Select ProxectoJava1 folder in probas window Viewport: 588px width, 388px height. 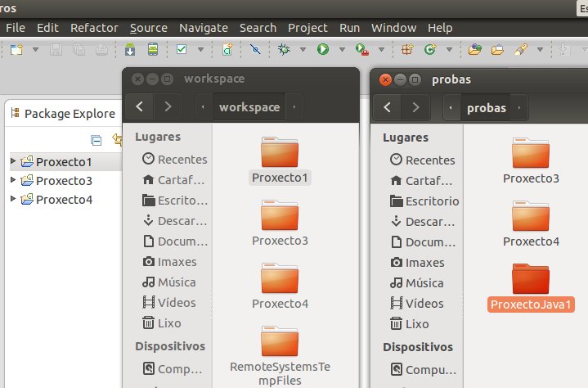(531, 287)
